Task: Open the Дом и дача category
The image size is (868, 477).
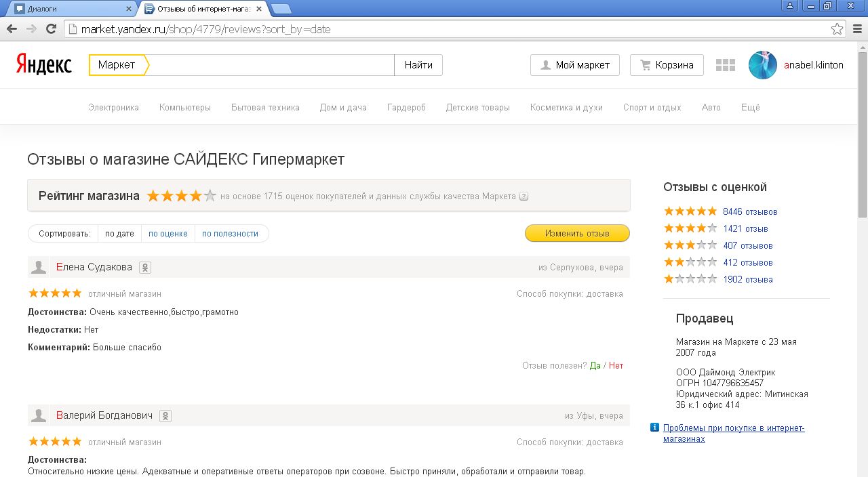Action: tap(343, 107)
